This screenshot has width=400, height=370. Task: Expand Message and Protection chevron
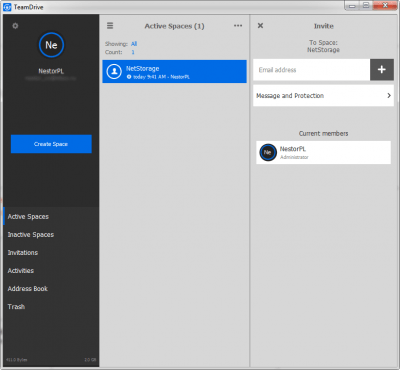pyautogui.click(x=389, y=95)
